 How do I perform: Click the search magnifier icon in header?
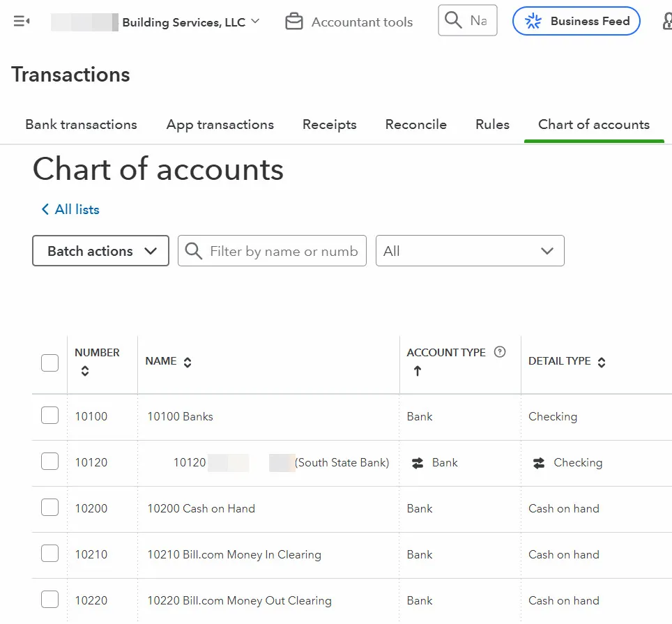[454, 21]
